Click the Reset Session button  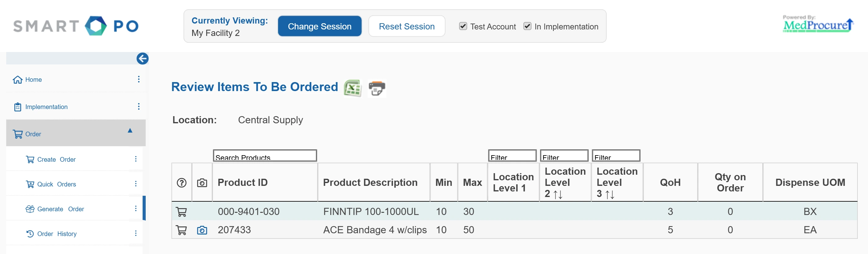pos(407,26)
